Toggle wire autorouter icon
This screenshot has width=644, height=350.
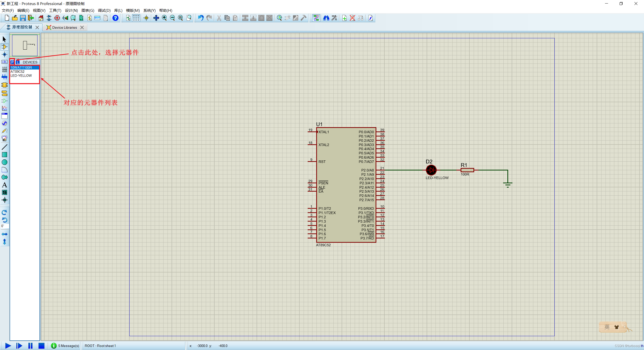pyautogui.click(x=316, y=18)
